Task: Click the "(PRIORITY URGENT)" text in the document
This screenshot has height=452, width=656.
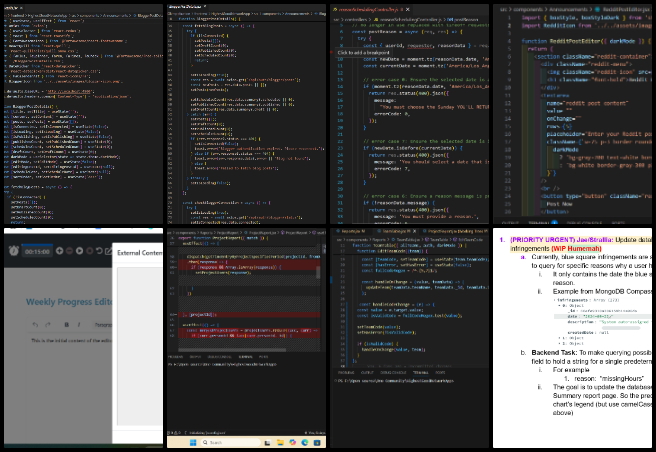Action: [x=542, y=240]
